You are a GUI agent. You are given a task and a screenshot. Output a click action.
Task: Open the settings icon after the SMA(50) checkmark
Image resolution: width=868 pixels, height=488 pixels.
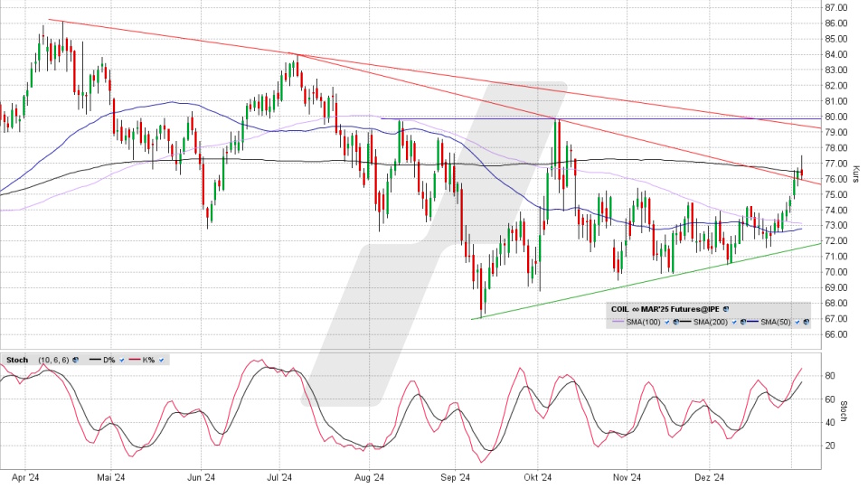coord(806,322)
